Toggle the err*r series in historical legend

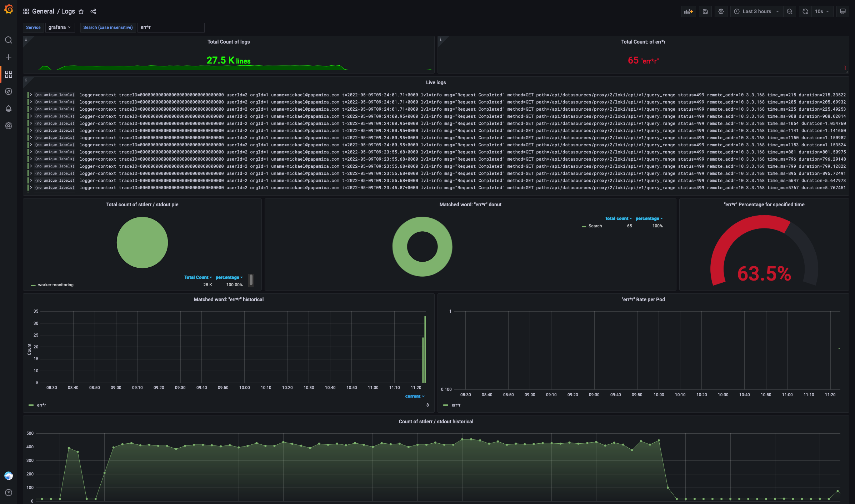[41, 405]
